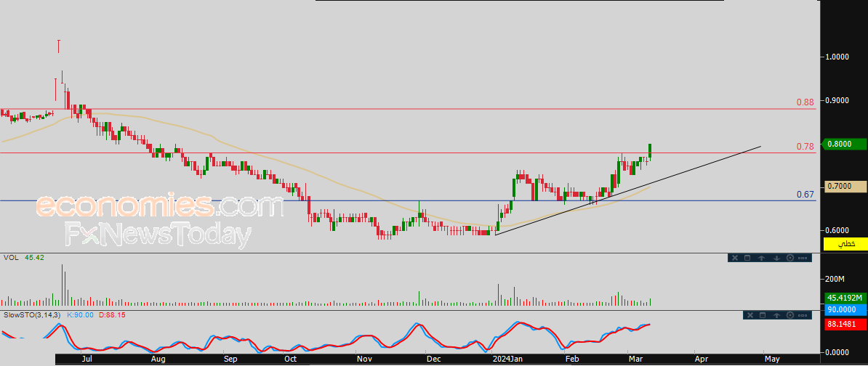Close the VOL indicator panel
This screenshot has width=868, height=366.
pos(735,258)
